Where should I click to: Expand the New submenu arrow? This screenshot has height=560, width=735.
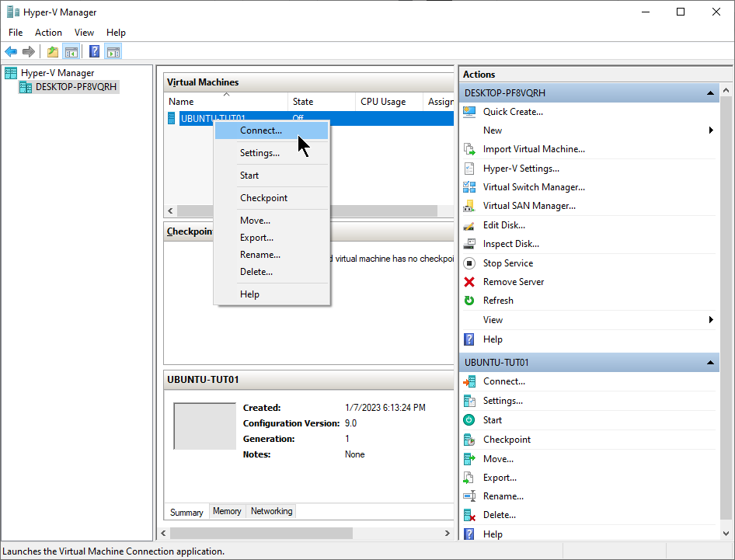click(711, 130)
